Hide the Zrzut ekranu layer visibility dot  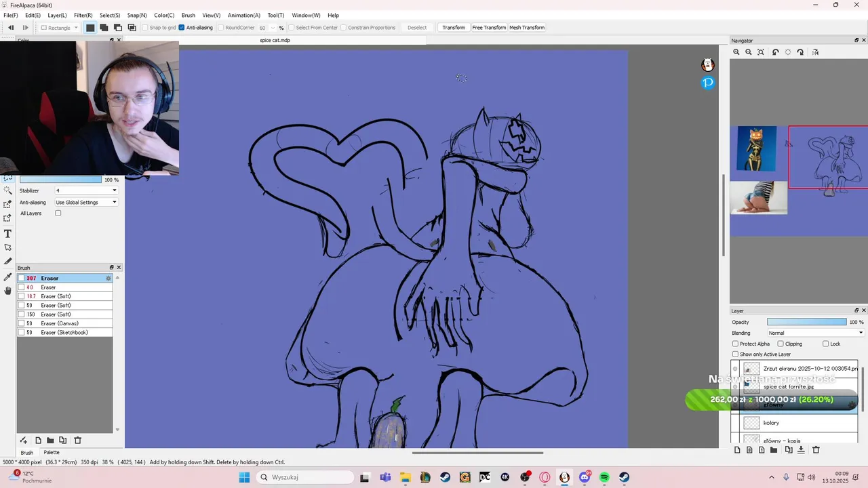coord(735,369)
